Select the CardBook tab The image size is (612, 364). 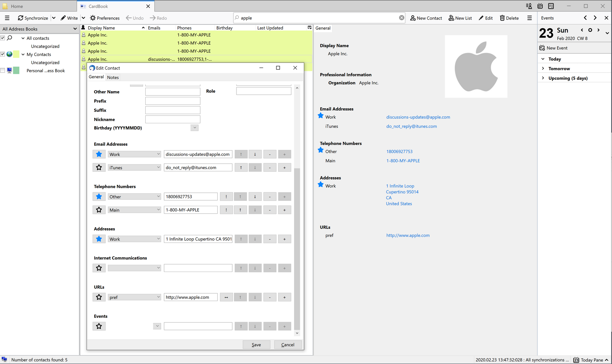pos(116,6)
